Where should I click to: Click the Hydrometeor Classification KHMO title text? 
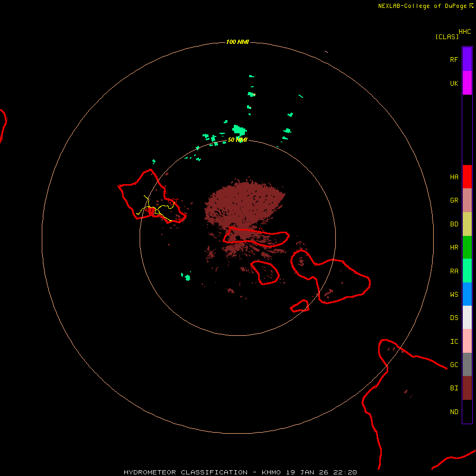coord(240,472)
